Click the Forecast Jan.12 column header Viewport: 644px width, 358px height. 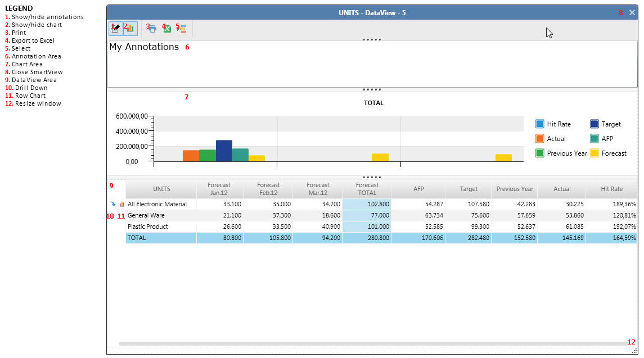(x=220, y=189)
